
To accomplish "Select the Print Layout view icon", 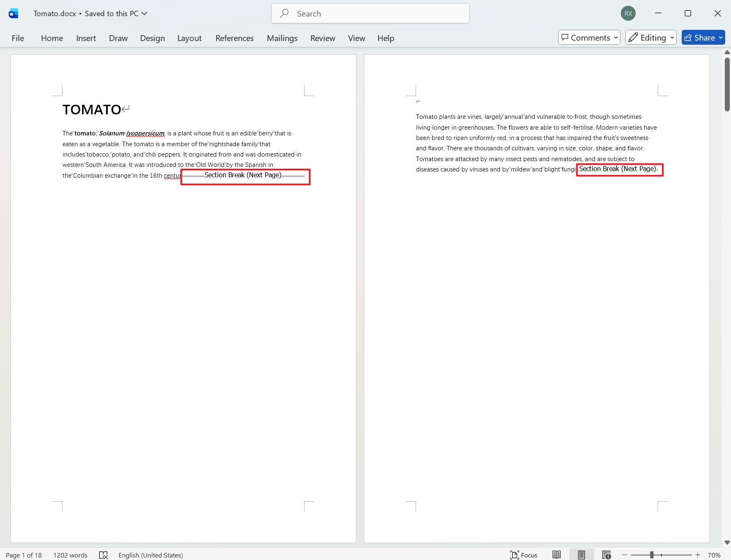I will (x=581, y=555).
